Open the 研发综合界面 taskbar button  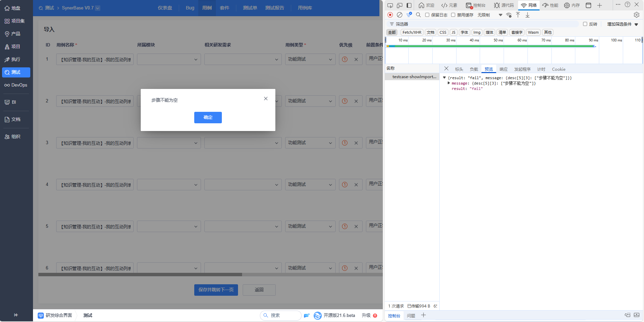(x=55, y=316)
